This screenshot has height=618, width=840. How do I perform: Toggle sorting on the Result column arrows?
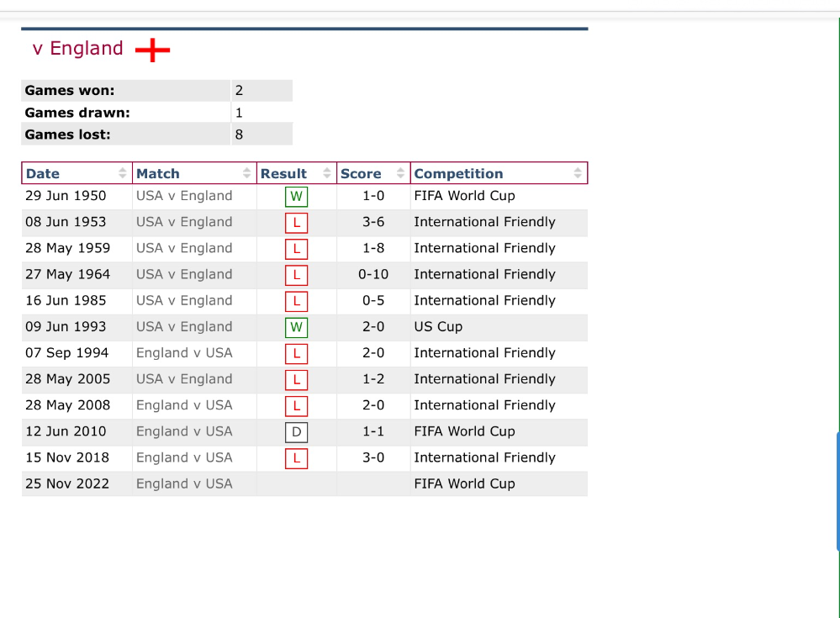tap(327, 173)
